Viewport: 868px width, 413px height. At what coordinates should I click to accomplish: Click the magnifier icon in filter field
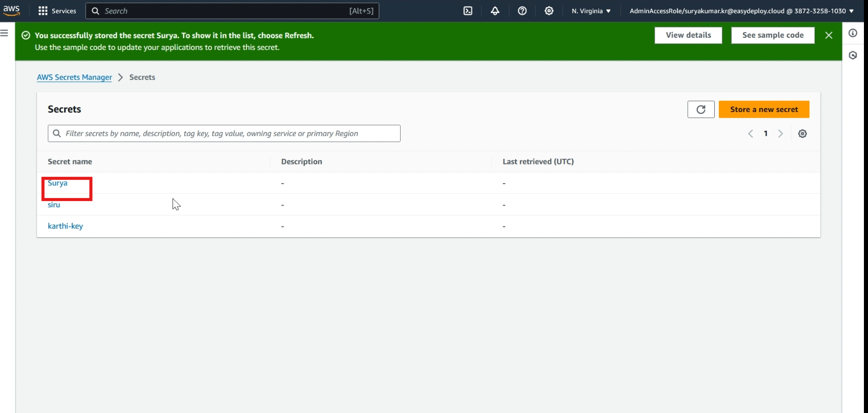click(57, 133)
